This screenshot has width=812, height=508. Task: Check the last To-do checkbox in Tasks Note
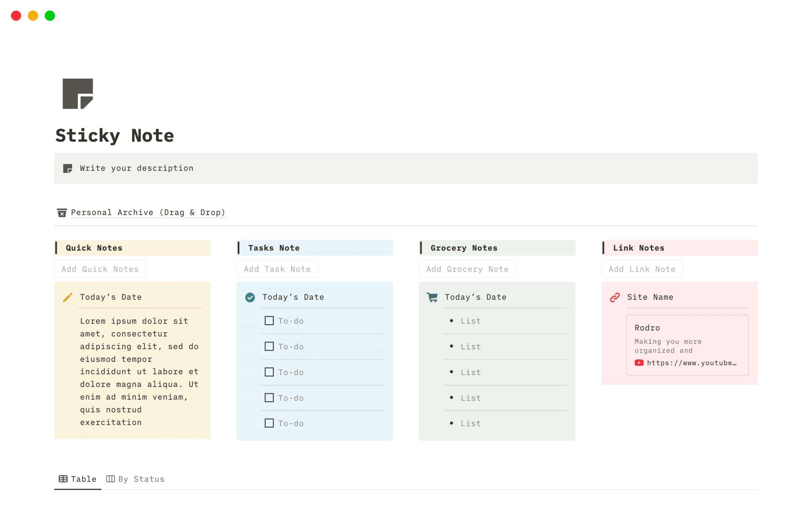click(269, 423)
